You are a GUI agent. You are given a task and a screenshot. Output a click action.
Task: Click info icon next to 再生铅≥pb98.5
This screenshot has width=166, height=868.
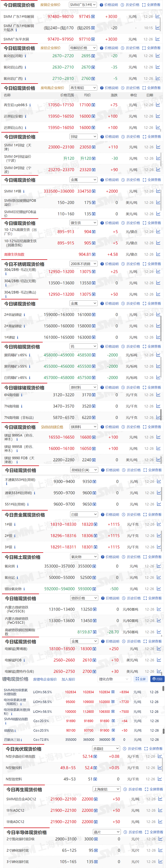tap(30, 105)
